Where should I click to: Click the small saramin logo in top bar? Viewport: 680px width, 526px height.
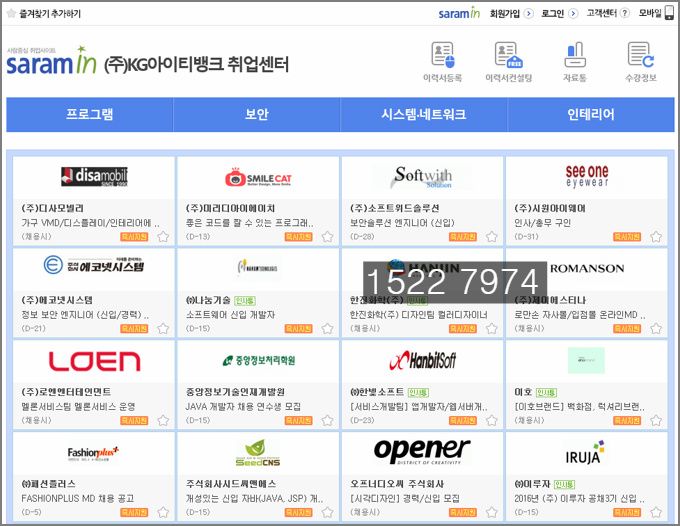(x=459, y=13)
